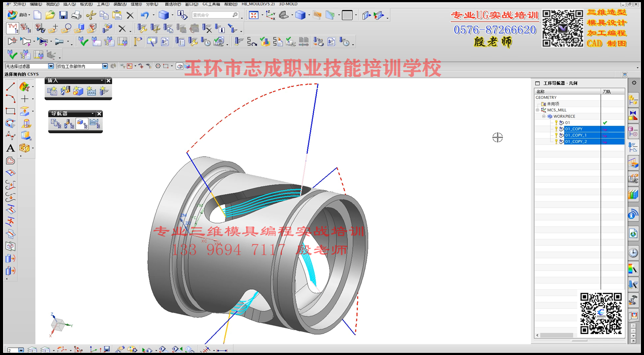Toggle visibility bulb of 01_COPY_1 operation
Screen dimensions: 644x355
pos(556,135)
